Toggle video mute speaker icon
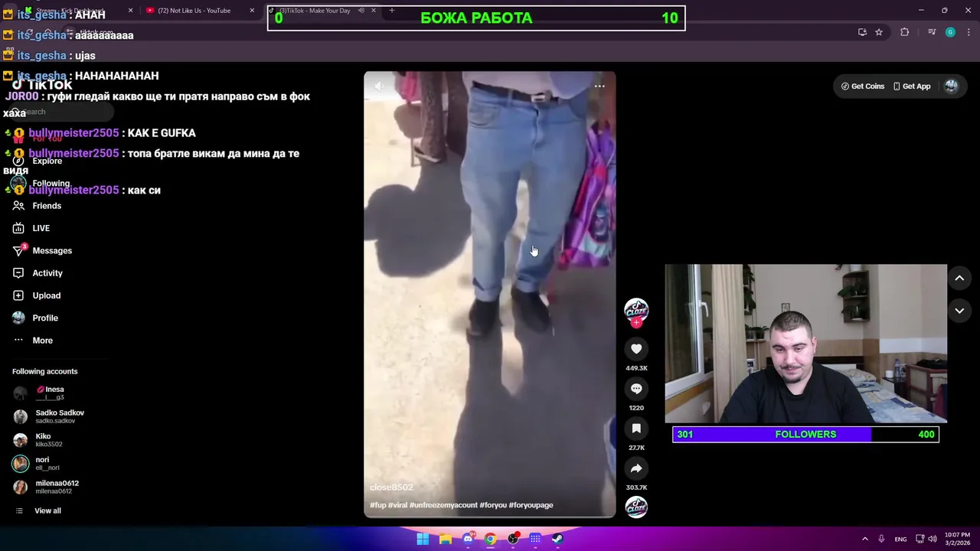The image size is (980, 551). pyautogui.click(x=378, y=86)
